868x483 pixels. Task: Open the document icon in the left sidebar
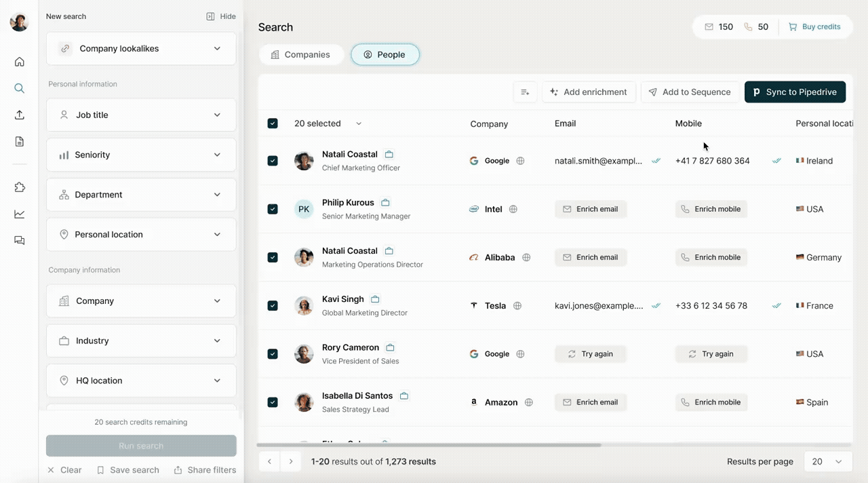click(x=20, y=141)
